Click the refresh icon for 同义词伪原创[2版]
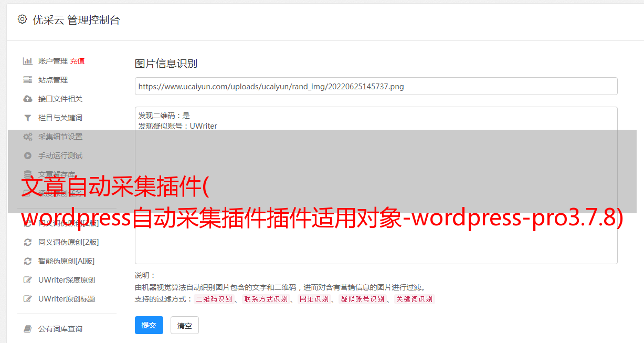This screenshot has height=343, width=644. coord(28,242)
